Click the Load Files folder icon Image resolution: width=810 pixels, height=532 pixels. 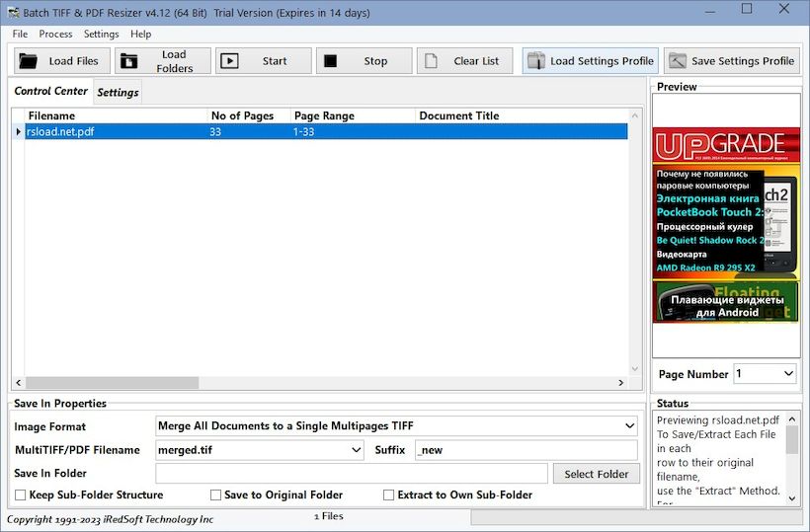click(x=28, y=61)
